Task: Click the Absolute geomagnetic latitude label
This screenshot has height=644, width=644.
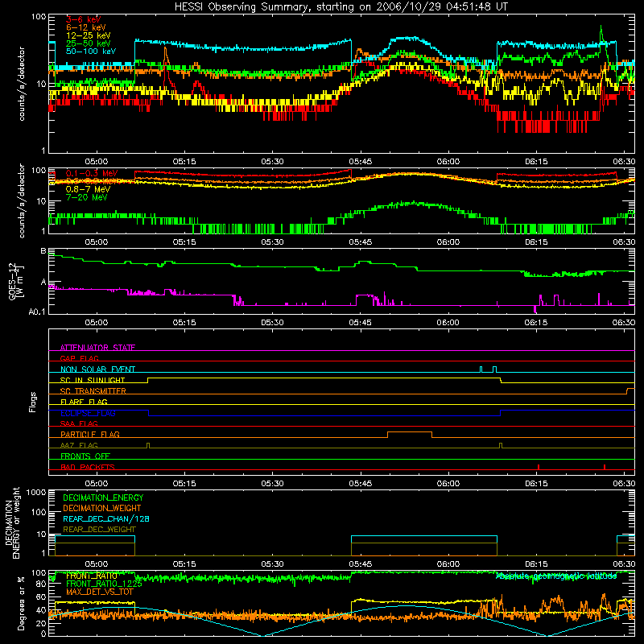Action: click(556, 576)
